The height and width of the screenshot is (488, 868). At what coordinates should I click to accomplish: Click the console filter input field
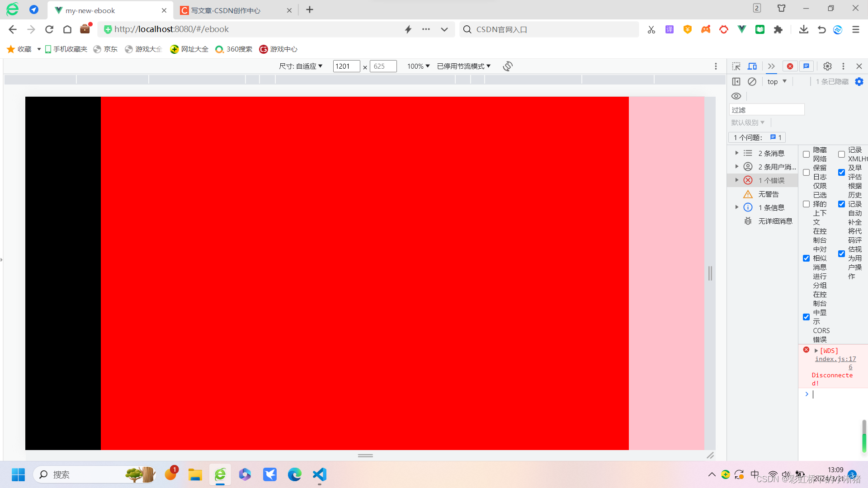click(767, 110)
